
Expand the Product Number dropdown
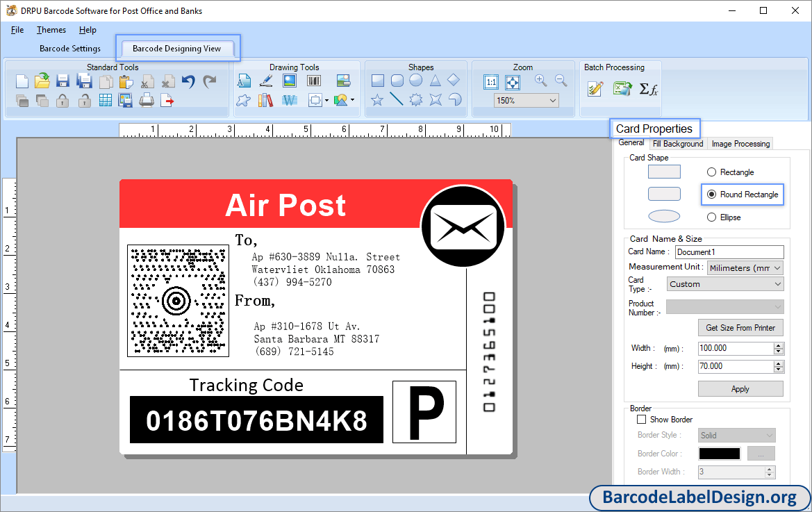(x=777, y=306)
